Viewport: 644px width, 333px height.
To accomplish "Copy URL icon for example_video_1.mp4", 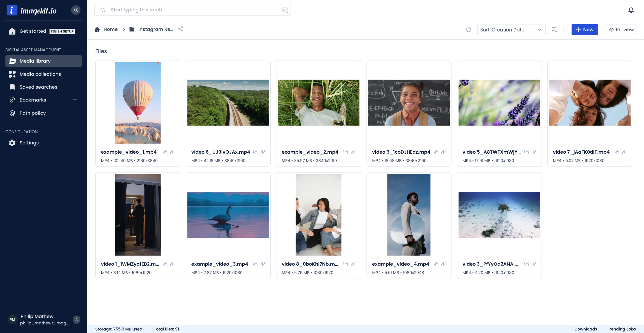I will click(x=165, y=152).
